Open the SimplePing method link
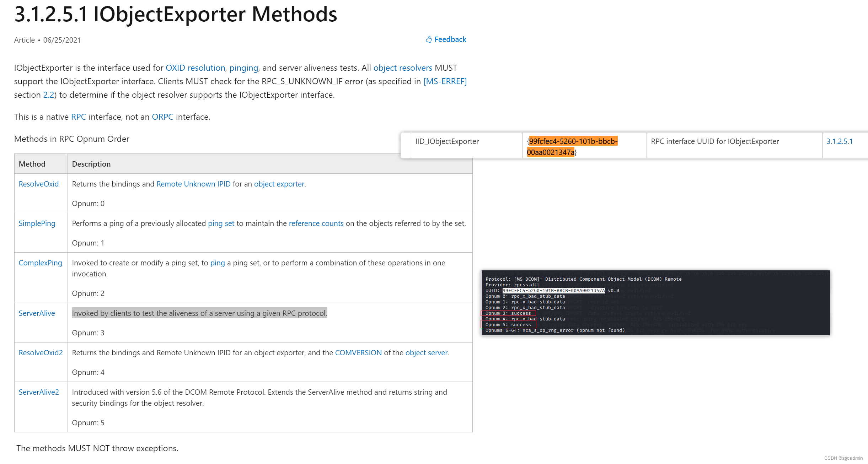 click(37, 223)
